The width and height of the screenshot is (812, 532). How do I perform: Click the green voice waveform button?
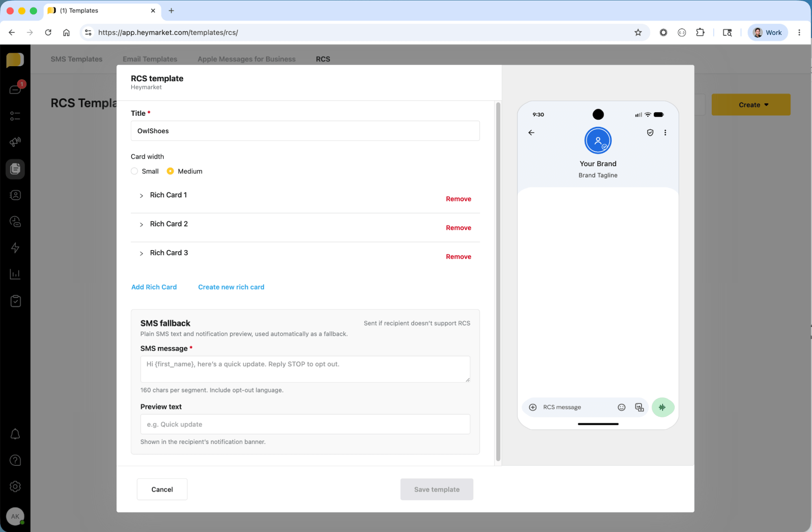pyautogui.click(x=663, y=407)
